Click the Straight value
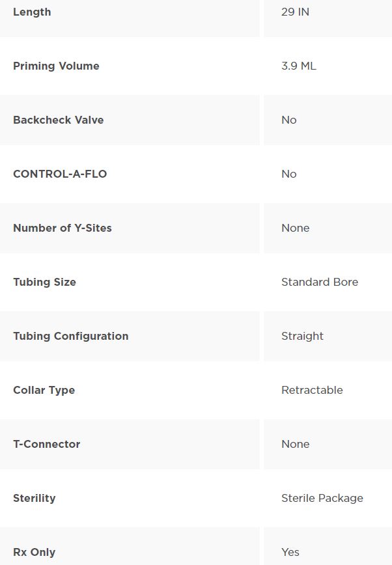Viewport: 392px width, 565px height. tap(302, 336)
